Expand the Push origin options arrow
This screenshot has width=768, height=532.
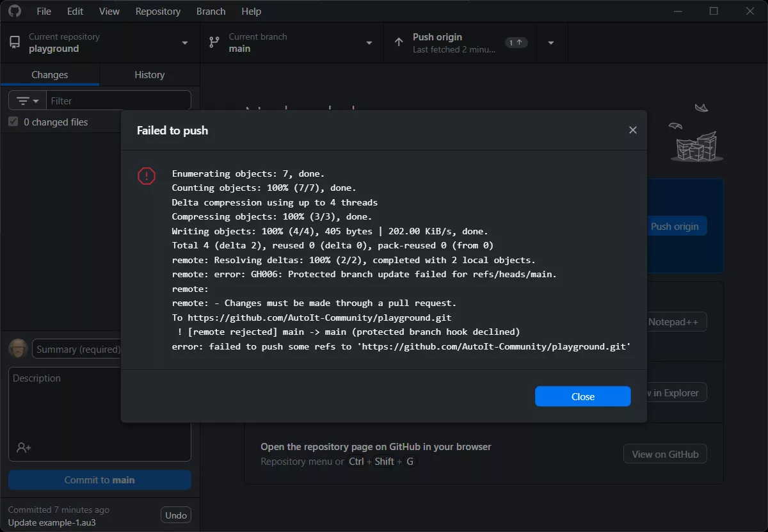tap(551, 43)
